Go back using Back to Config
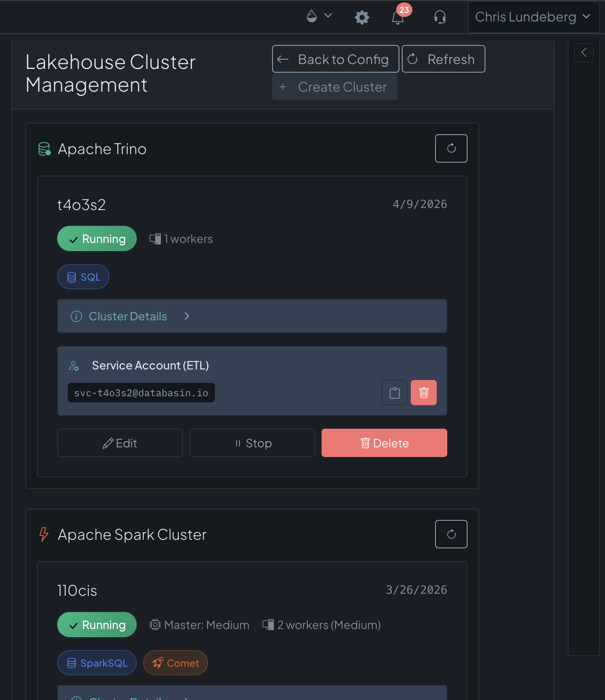605x700 pixels. point(335,59)
